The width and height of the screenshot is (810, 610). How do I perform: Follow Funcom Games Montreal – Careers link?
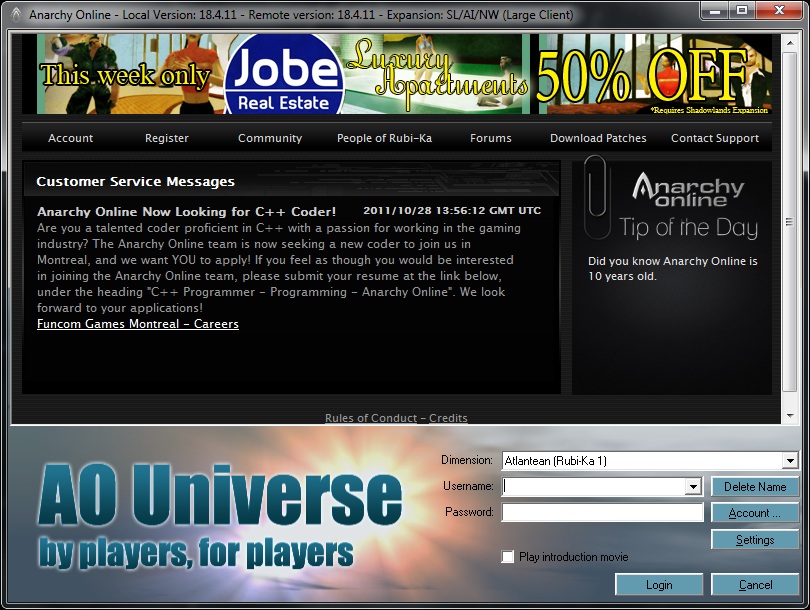(x=138, y=324)
